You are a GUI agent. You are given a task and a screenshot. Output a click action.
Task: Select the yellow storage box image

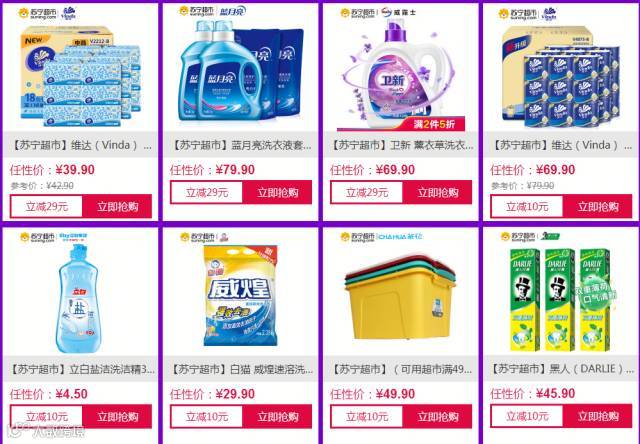point(400,298)
